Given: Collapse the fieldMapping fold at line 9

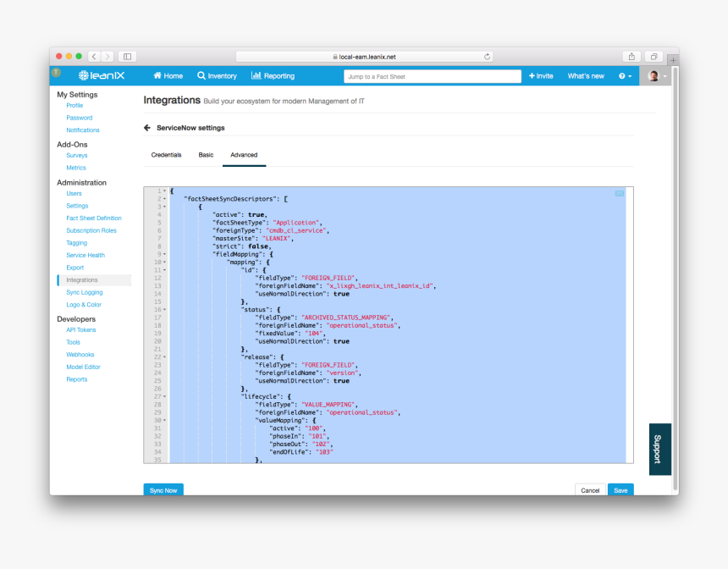Looking at the screenshot, I should pos(164,254).
